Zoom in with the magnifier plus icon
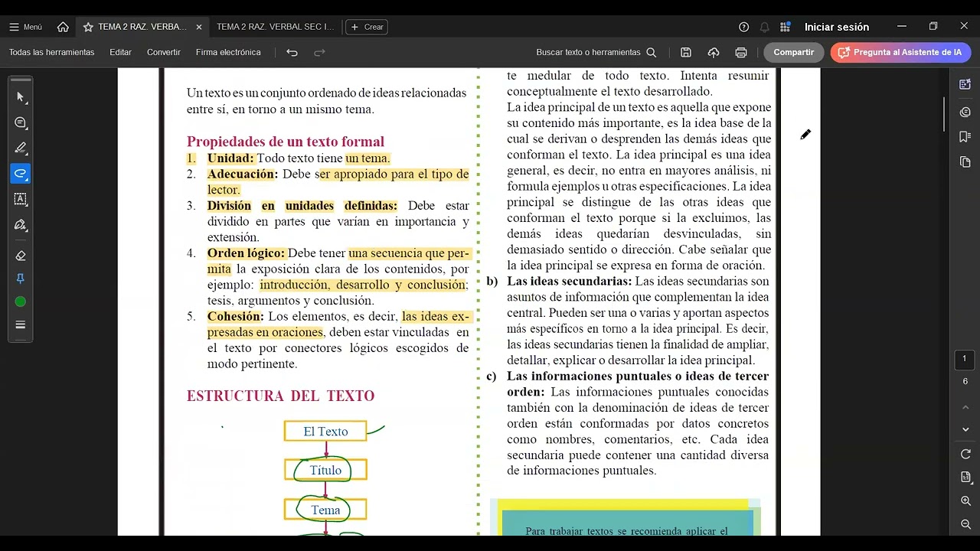Image resolution: width=980 pixels, height=551 pixels. tap(965, 501)
